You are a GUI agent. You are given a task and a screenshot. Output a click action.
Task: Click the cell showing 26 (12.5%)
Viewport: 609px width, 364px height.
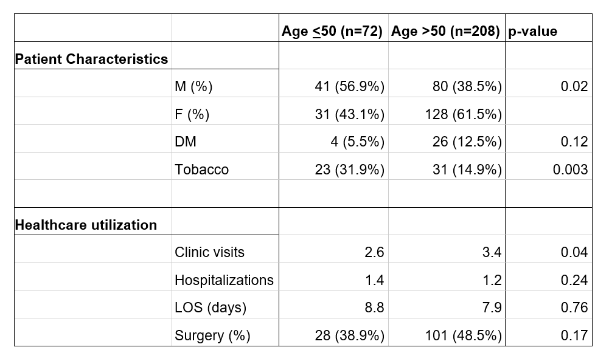pyautogui.click(x=467, y=142)
